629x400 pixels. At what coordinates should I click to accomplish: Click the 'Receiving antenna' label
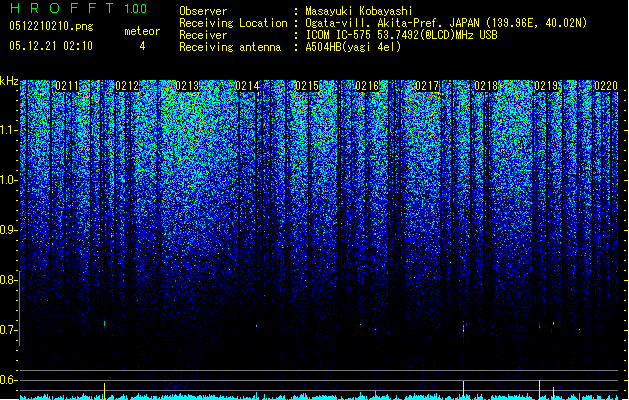click(x=230, y=47)
